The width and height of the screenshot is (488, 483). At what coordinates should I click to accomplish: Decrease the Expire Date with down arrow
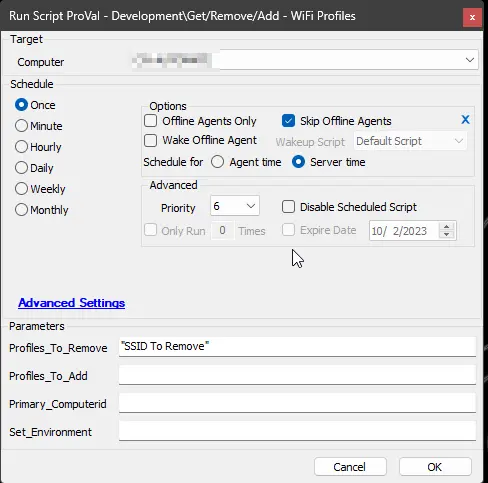(x=446, y=234)
